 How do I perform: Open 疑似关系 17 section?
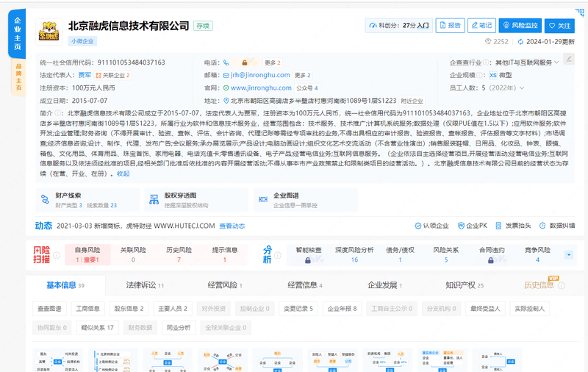[98, 328]
